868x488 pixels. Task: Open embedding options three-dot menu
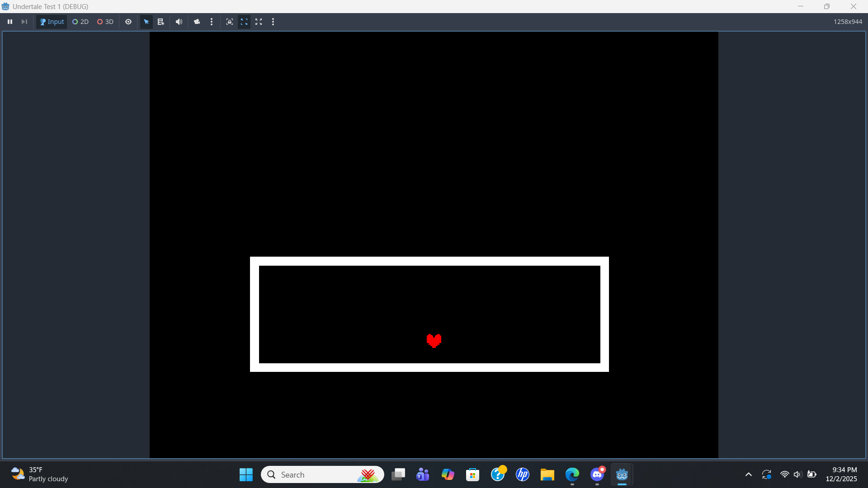point(273,22)
